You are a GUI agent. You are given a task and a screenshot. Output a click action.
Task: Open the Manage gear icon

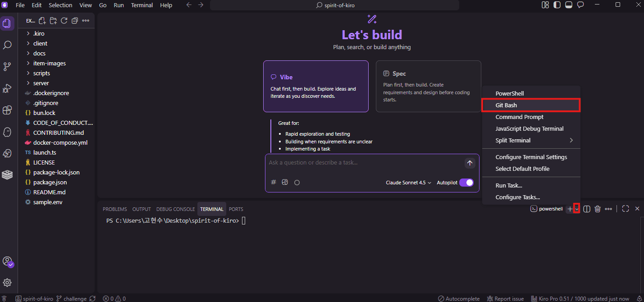(7, 283)
